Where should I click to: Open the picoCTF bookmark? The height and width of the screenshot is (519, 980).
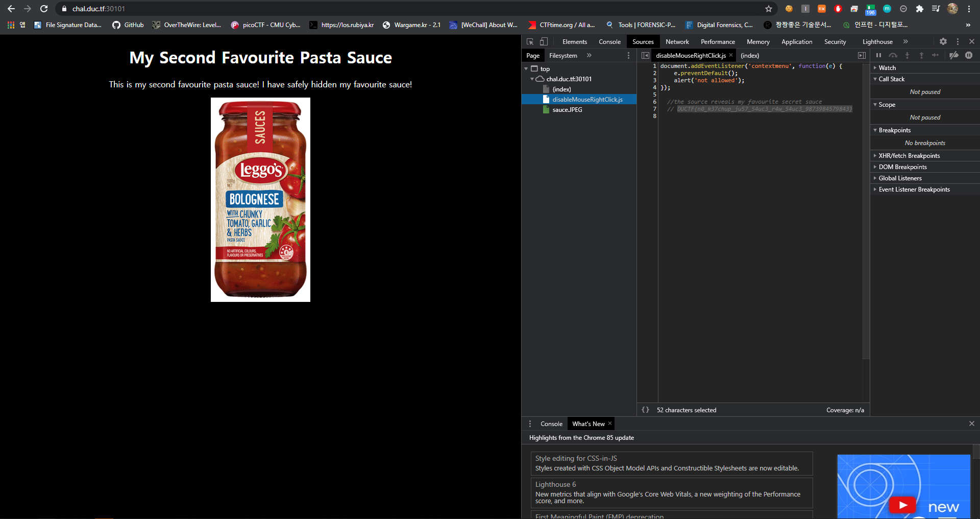tap(265, 25)
